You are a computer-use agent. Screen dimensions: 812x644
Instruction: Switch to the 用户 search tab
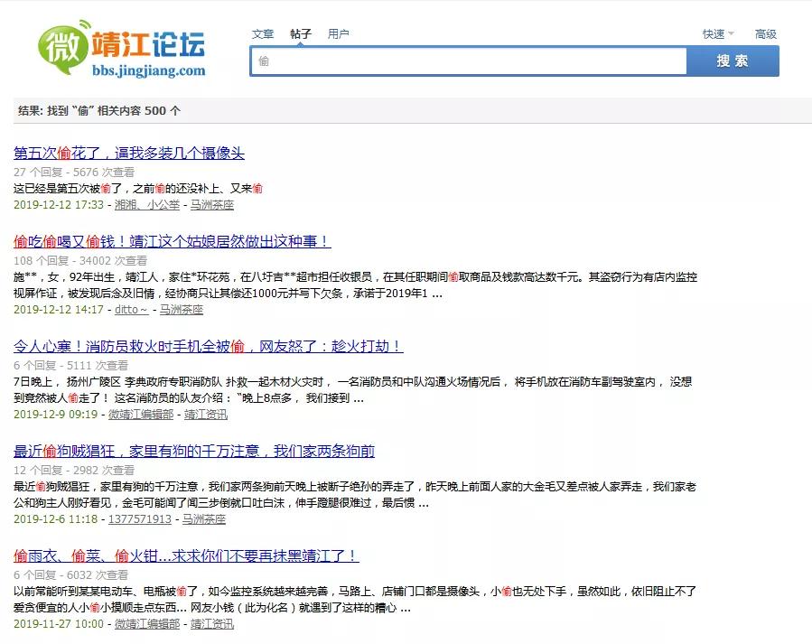coord(339,33)
